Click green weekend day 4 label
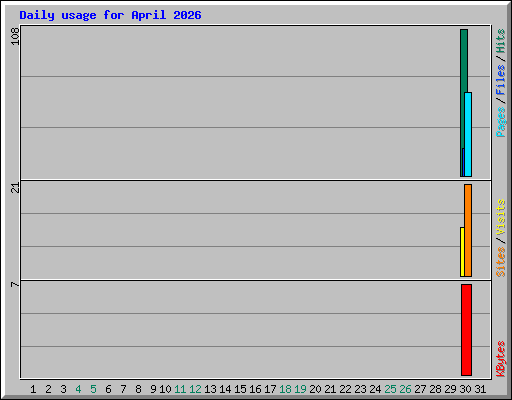 (x=78, y=389)
